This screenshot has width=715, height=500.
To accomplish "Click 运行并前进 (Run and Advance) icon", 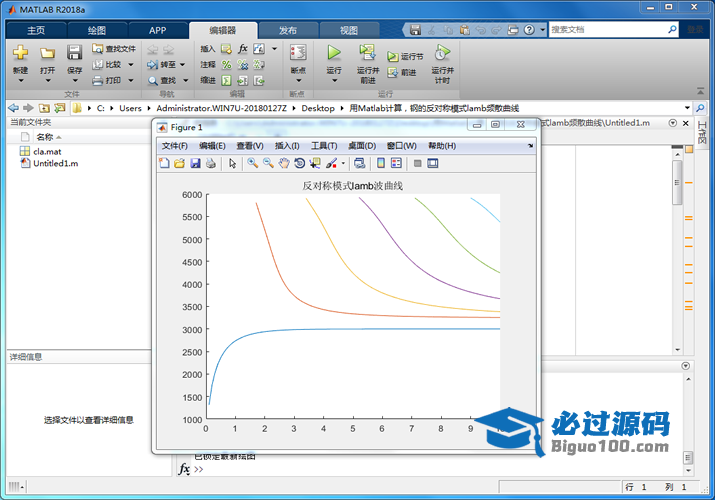I will [x=368, y=52].
